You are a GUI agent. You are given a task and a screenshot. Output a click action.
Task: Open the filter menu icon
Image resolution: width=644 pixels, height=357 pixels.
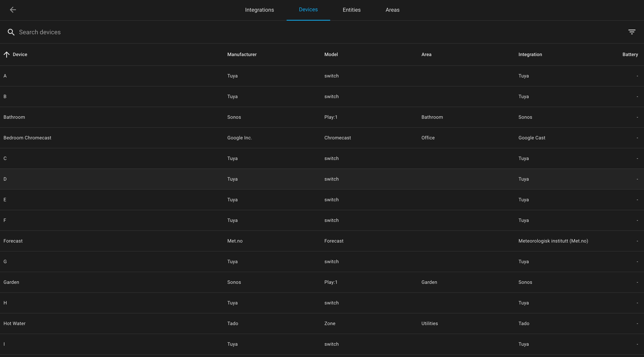[632, 32]
